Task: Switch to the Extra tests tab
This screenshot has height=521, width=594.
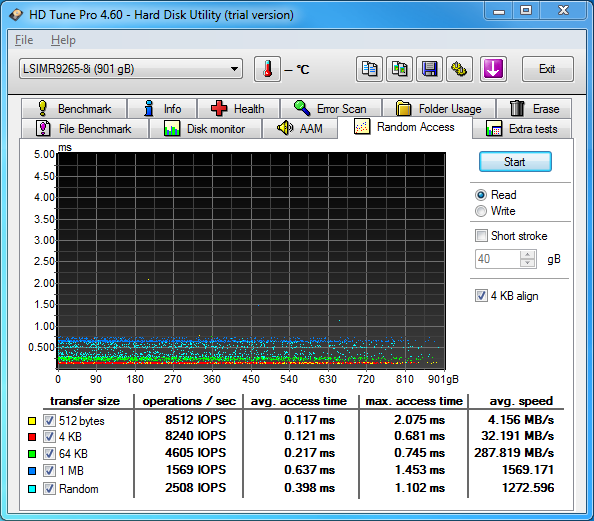Action: point(522,129)
